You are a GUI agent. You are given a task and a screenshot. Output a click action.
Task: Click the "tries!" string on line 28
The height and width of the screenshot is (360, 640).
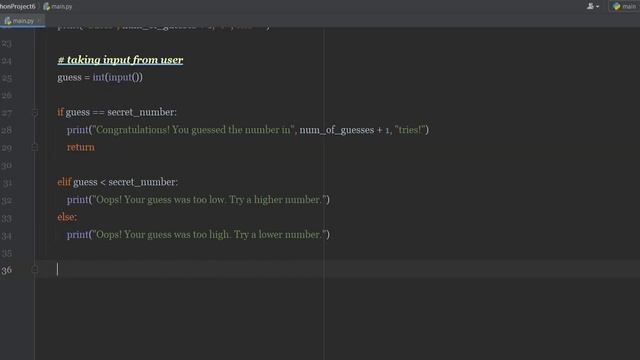point(410,130)
